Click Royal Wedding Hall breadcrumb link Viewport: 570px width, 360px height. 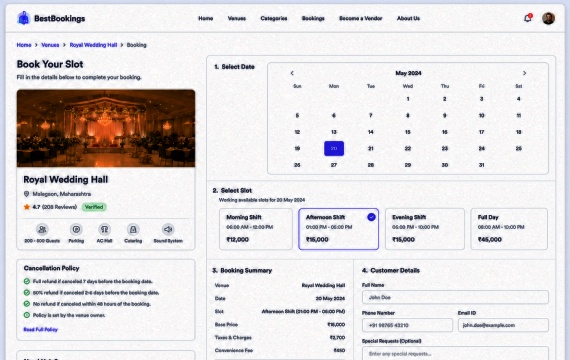(93, 45)
